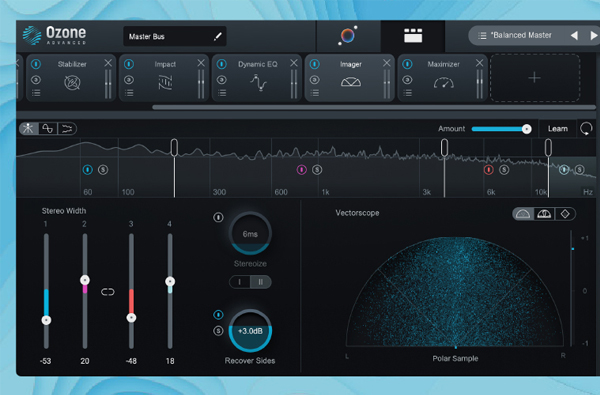
Task: Select the second crossover mode icon
Action: [x=48, y=129]
